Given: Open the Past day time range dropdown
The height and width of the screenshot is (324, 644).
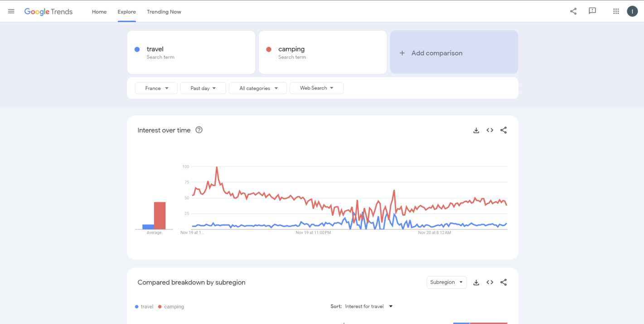Looking at the screenshot, I should click(x=203, y=88).
